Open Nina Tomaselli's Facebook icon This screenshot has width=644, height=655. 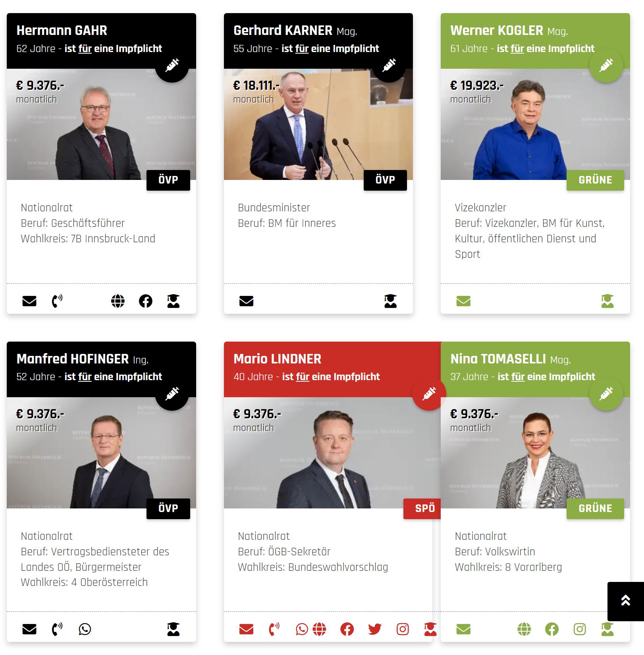point(552,629)
